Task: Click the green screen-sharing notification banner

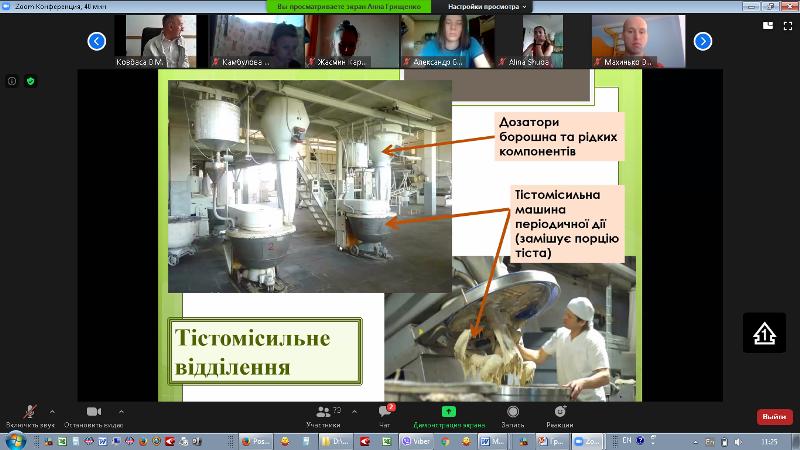Action: (349, 7)
